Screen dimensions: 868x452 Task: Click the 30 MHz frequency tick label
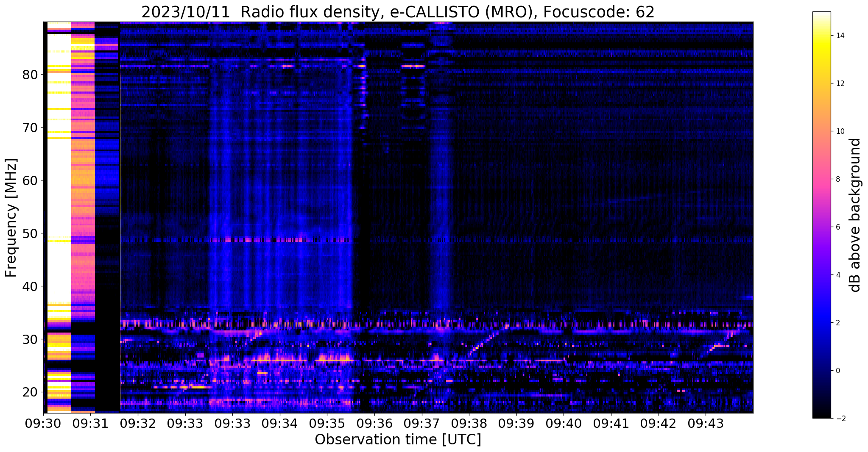30,339
